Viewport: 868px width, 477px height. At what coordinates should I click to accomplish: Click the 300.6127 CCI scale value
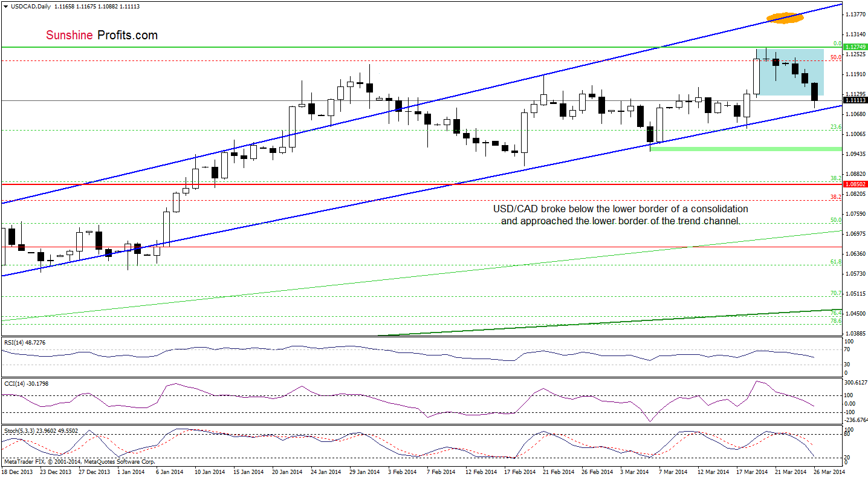point(855,382)
